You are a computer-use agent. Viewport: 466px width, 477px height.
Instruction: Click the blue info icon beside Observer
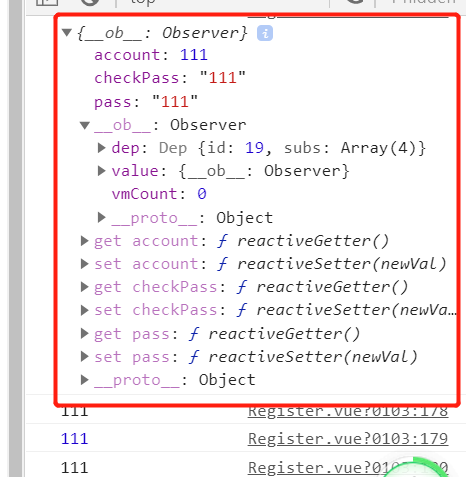[265, 33]
